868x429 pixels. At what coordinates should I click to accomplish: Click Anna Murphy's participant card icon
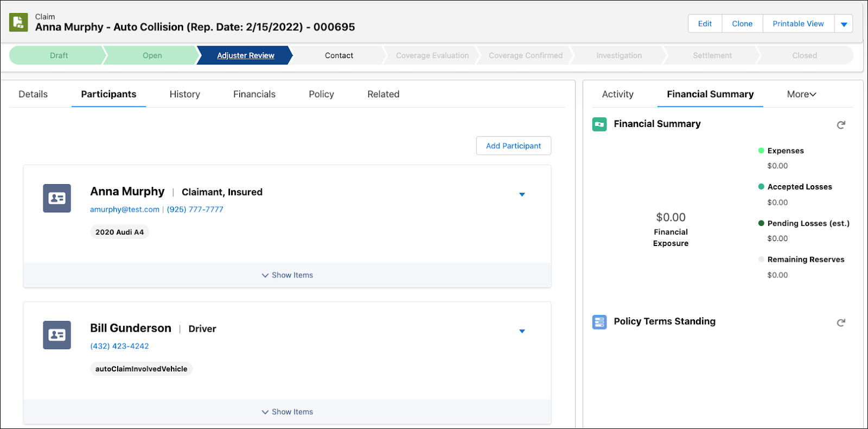tap(57, 198)
